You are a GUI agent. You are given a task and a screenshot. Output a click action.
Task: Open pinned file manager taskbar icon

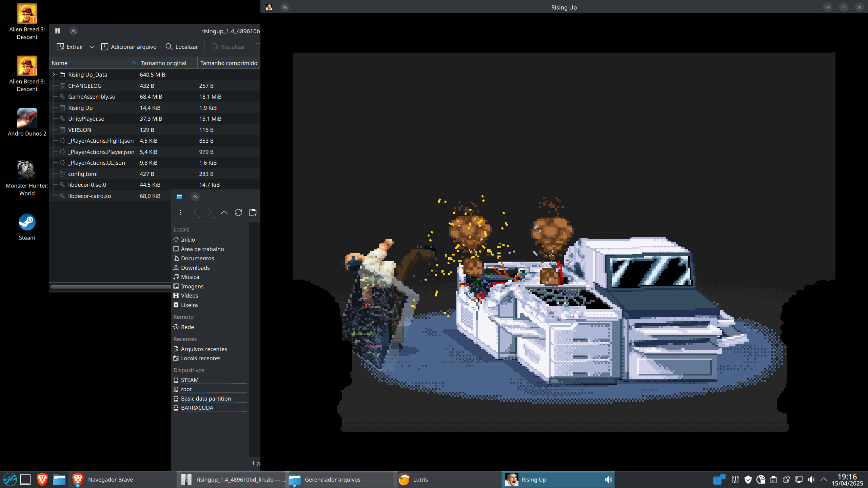(59, 480)
